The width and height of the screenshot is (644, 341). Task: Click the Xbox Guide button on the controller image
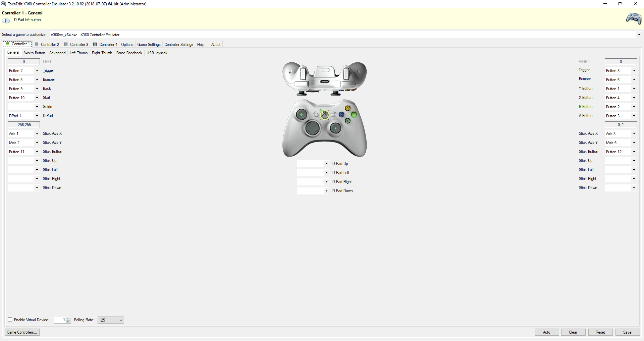coord(325,115)
